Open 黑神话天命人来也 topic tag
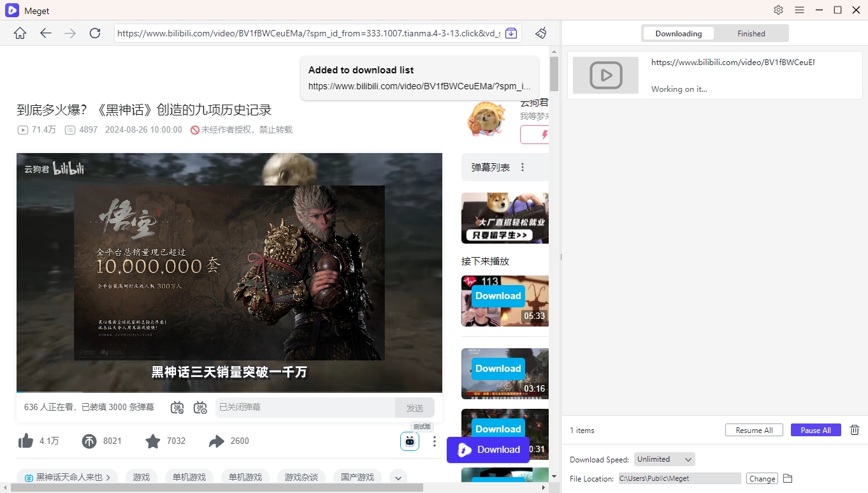868x493 pixels. 68,477
